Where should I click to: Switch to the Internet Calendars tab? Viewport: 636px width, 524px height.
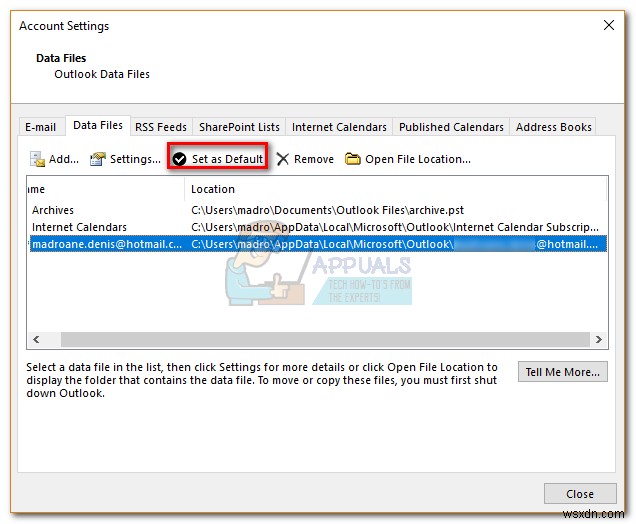coord(339,127)
